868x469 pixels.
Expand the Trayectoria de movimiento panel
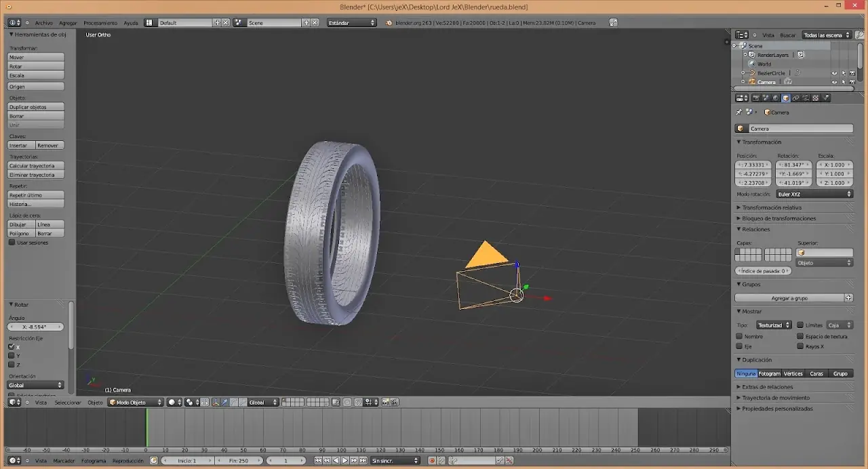(x=776, y=398)
